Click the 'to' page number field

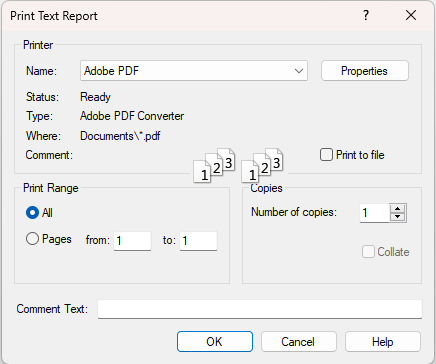198,241
